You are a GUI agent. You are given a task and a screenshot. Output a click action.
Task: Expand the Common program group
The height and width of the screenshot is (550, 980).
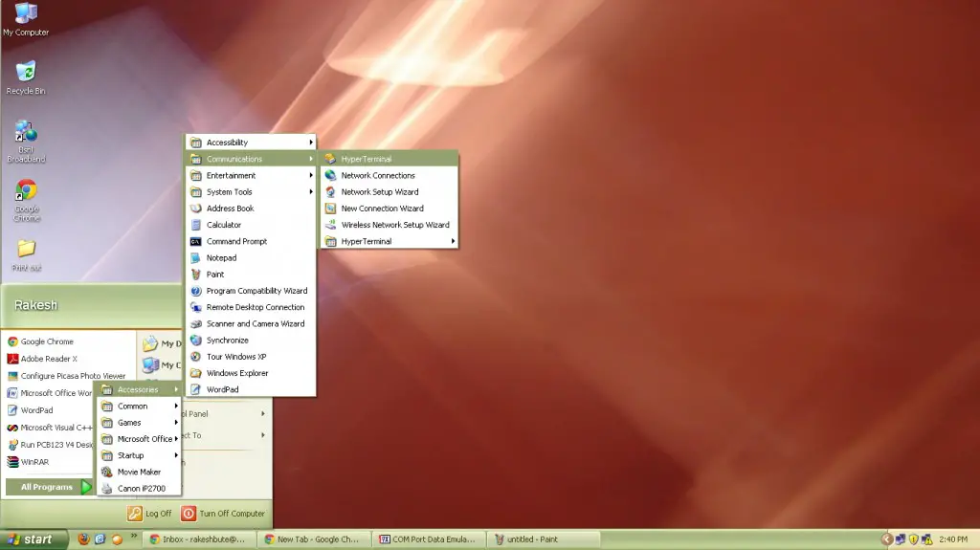140,407
